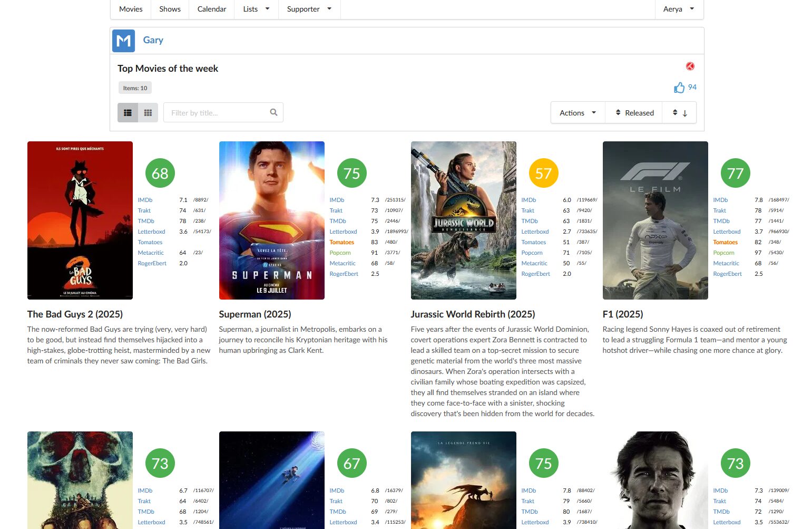Open Letterboxd link for The Bad Guys 2

[x=151, y=232]
